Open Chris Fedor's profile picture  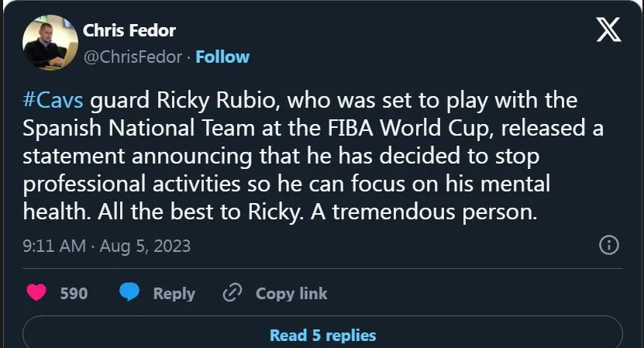tap(49, 43)
